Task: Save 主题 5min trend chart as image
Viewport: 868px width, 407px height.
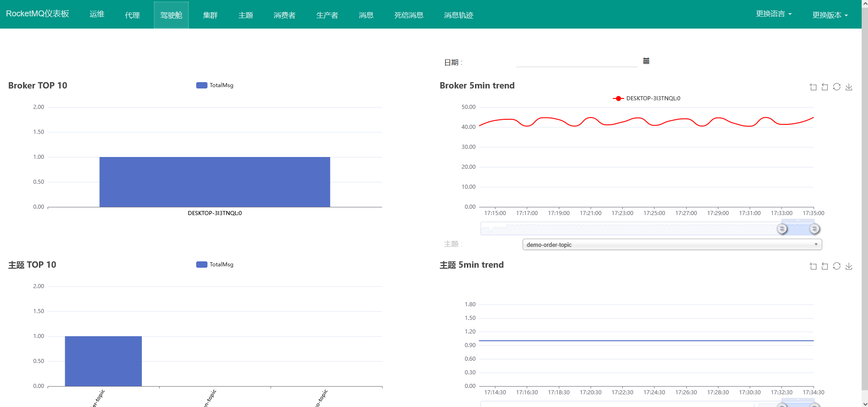Action: [x=849, y=266]
